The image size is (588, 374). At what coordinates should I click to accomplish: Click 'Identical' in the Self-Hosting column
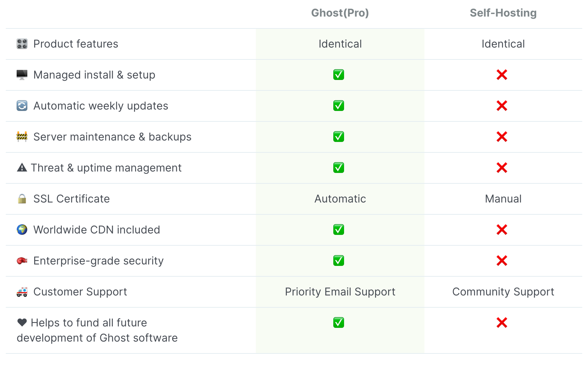pos(503,44)
